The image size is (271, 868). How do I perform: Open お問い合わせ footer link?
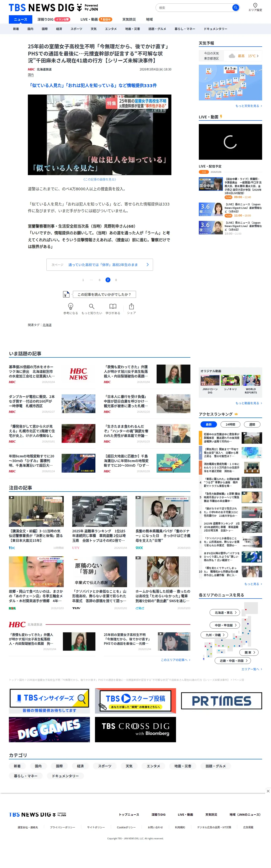pos(155,827)
